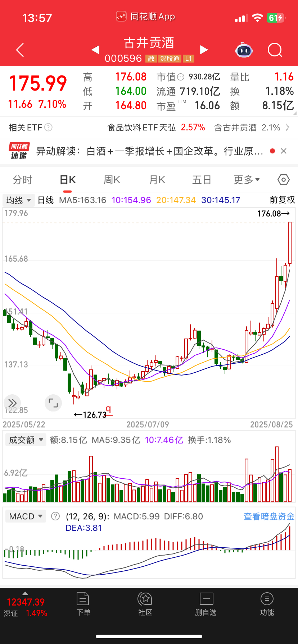Enter fullscreen chart with corner-bracket icon
This screenshot has width=298, height=644.
53,403
